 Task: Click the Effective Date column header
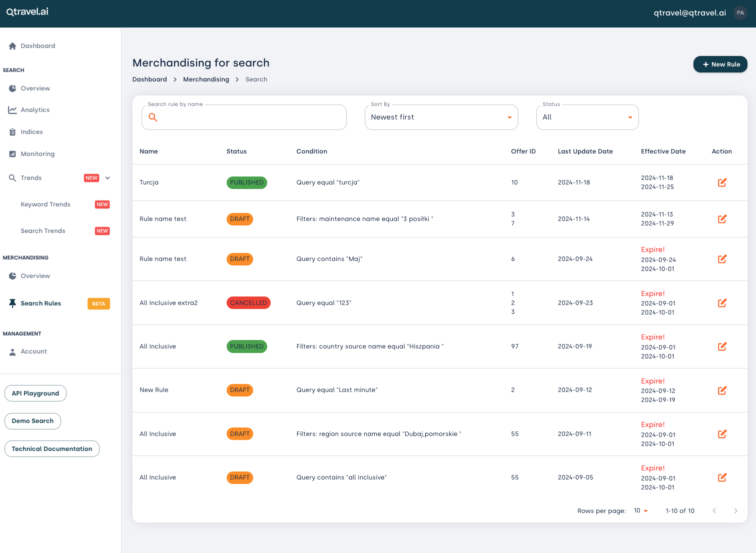(663, 151)
